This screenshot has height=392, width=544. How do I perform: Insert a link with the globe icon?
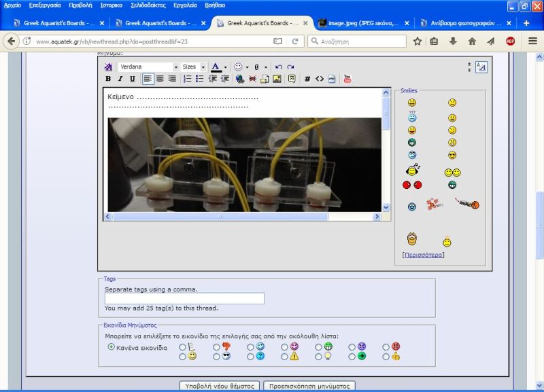(240, 79)
